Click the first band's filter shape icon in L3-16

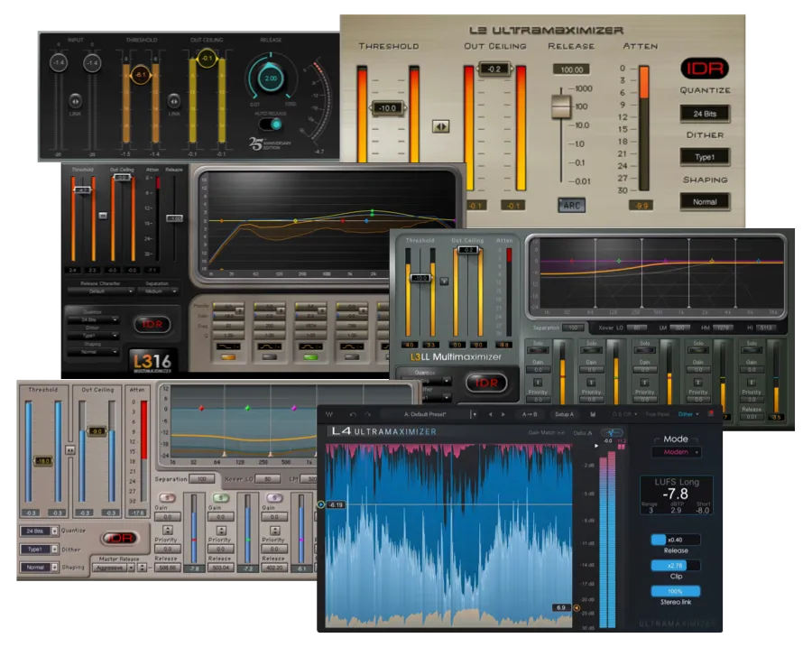(x=228, y=346)
